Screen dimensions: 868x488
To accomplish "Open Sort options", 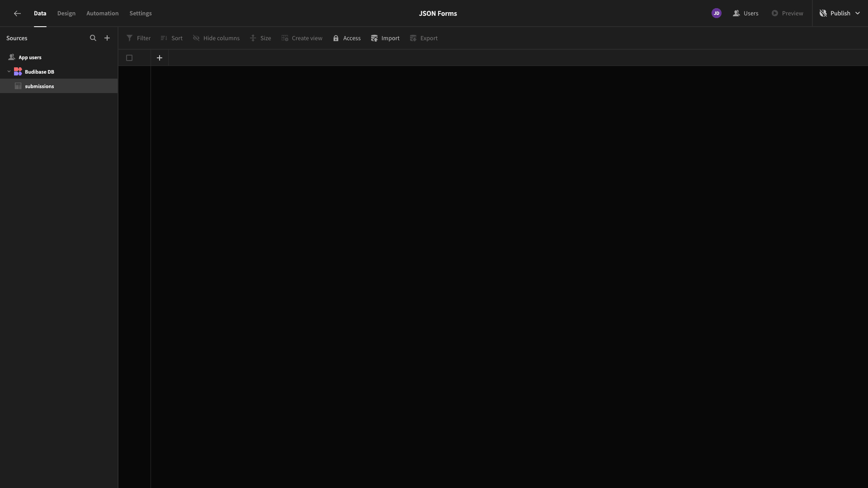I will click(x=172, y=38).
